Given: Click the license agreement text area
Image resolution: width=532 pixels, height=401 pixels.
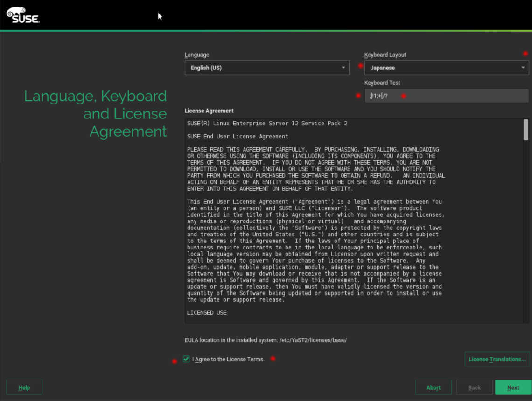Looking at the screenshot, I should pos(354,221).
